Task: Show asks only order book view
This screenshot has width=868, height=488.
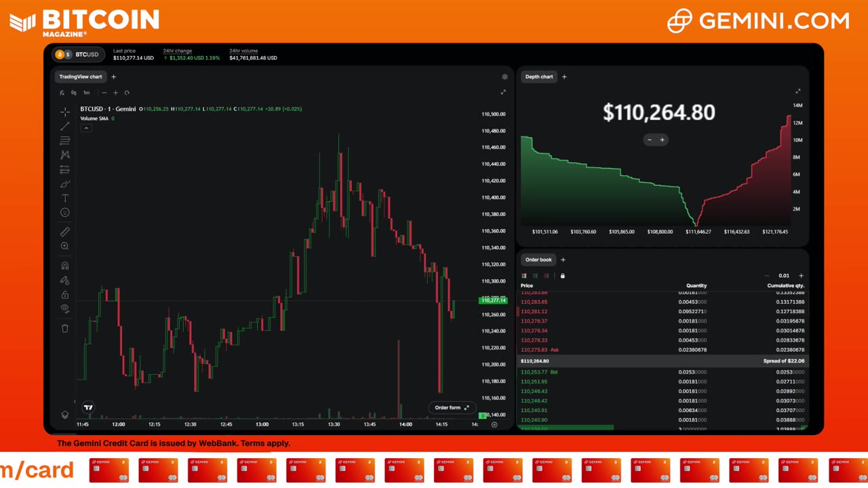Action: [547, 276]
